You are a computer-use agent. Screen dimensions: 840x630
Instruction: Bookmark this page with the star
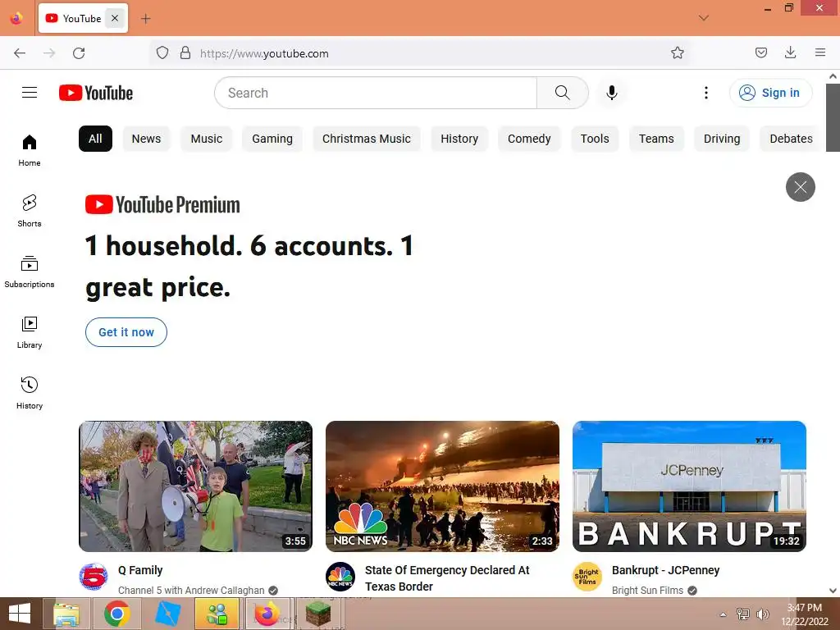click(x=677, y=52)
